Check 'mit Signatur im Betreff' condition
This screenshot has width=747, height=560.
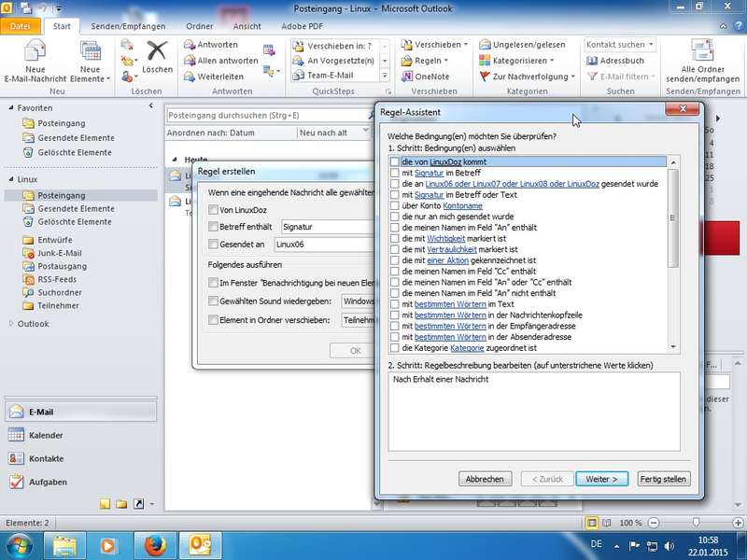pos(395,174)
